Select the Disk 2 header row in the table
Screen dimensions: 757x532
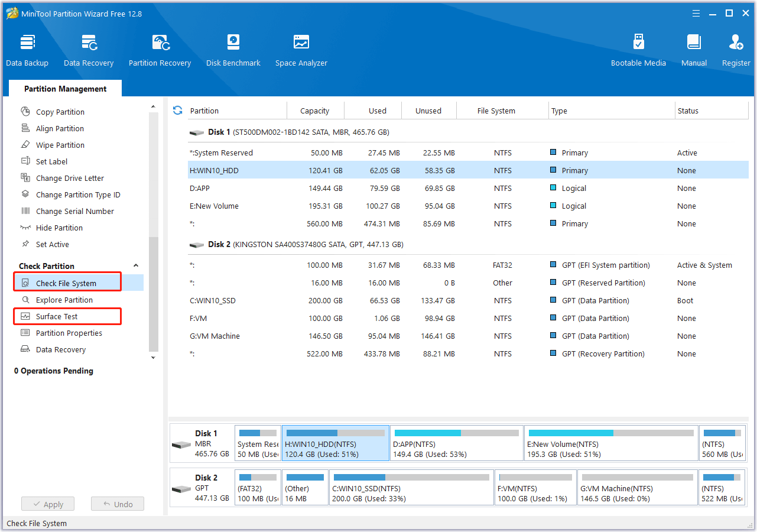[x=469, y=244]
